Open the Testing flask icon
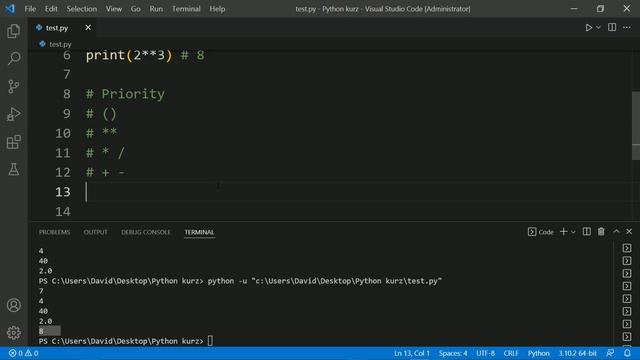640x360 pixels. 13,169
